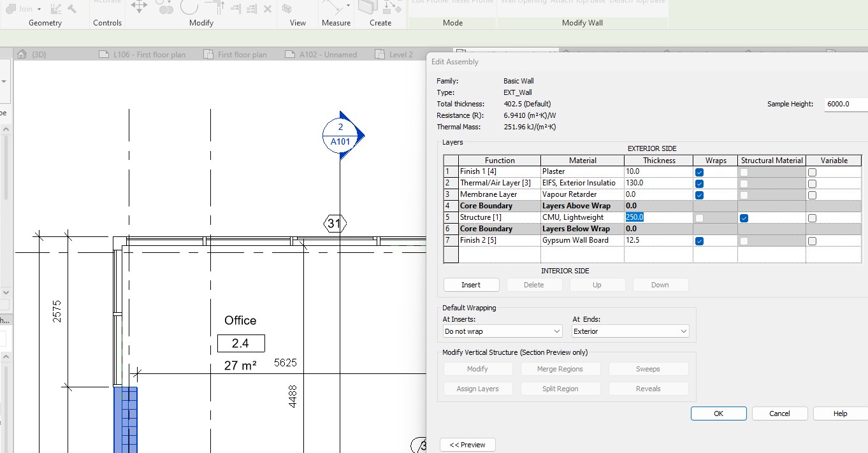Open the At Inserts wrapping dropdown
The width and height of the screenshot is (868, 453).
click(x=503, y=331)
